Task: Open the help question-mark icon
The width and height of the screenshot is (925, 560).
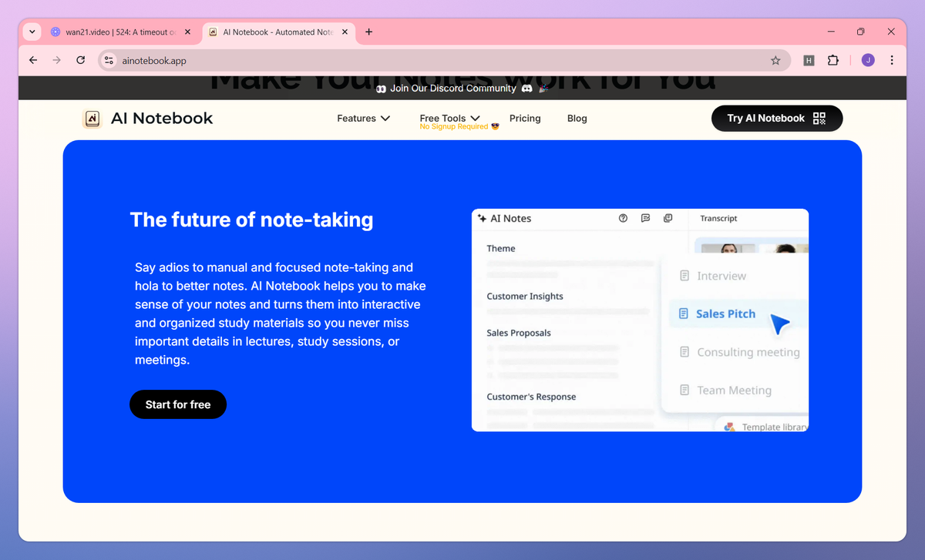Action: [x=623, y=219]
